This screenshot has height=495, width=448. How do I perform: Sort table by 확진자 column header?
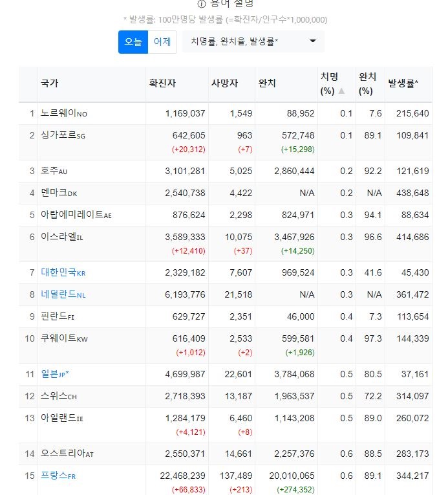[x=162, y=83]
